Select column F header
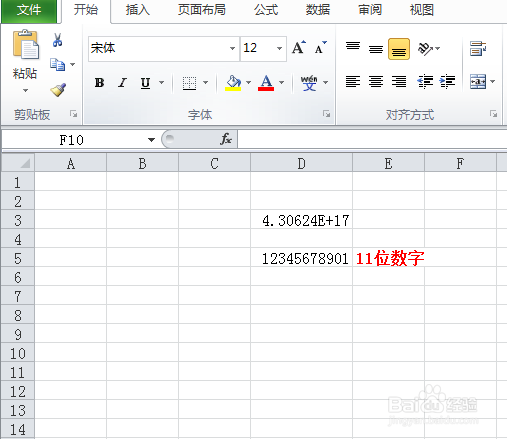Image resolution: width=507 pixels, height=439 pixels. click(460, 163)
